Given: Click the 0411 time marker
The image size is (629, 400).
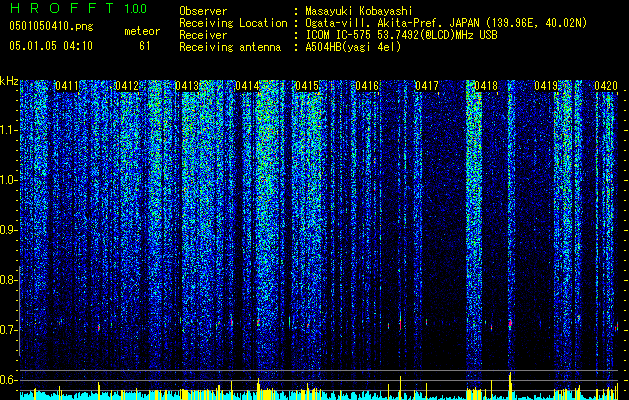Looking at the screenshot, I should (x=67, y=86).
